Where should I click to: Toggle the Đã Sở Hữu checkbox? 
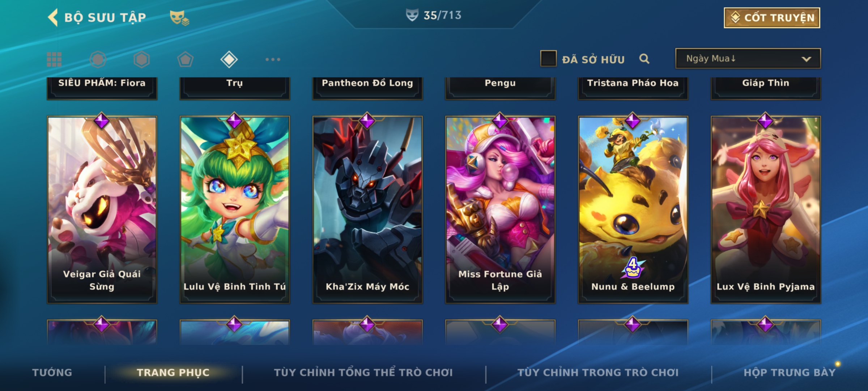[548, 58]
